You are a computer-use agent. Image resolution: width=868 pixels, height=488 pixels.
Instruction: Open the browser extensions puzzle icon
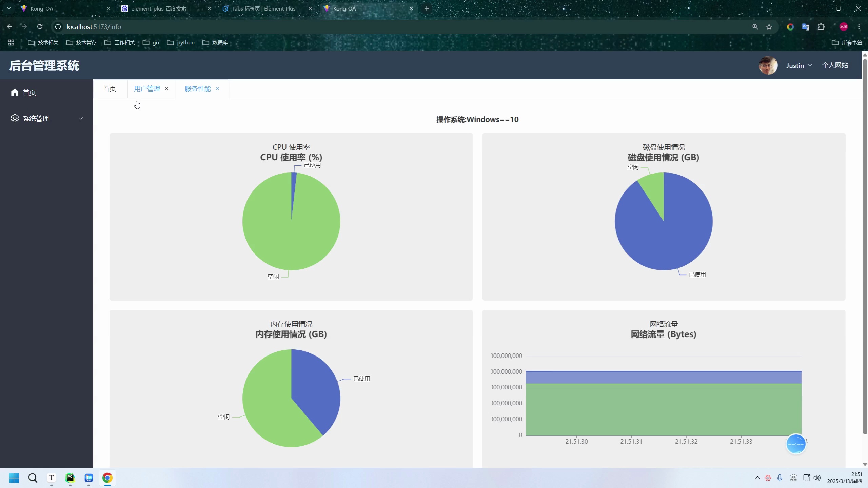pyautogui.click(x=821, y=27)
